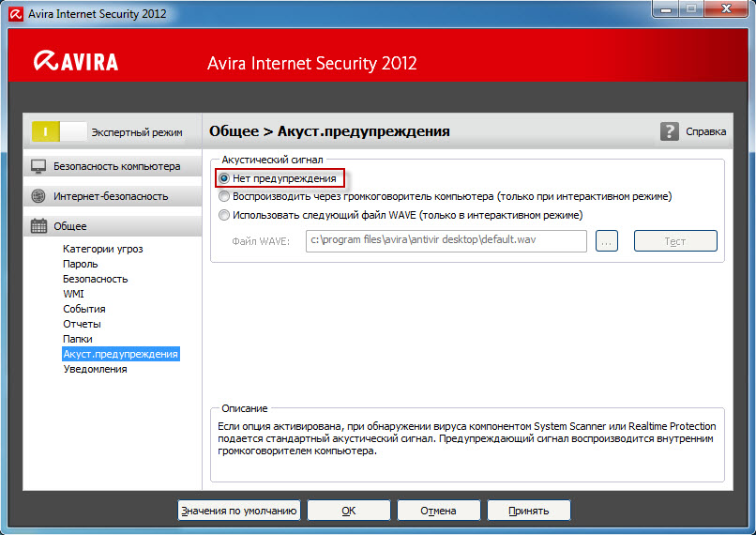
Task: Close the Avira Internet Security window
Action: pos(727,8)
